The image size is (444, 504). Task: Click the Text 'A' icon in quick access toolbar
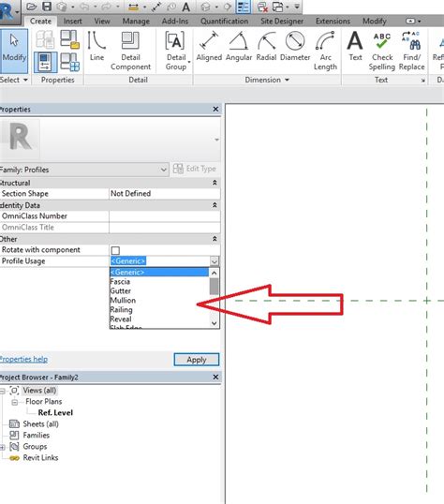click(185, 7)
